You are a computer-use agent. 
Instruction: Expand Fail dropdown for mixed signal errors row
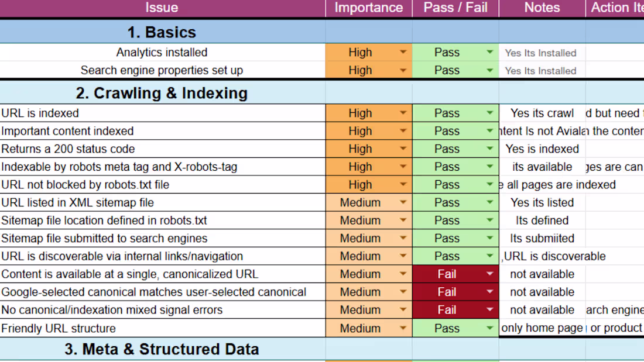[x=489, y=310]
